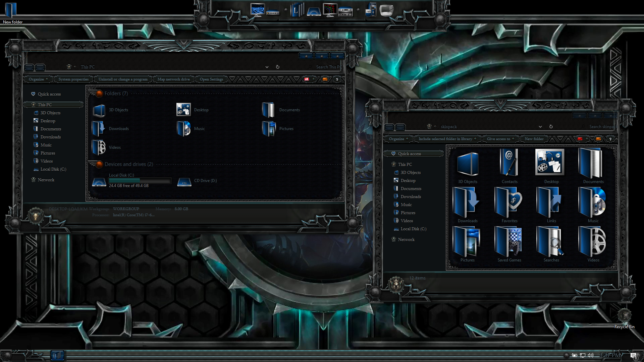Image resolution: width=644 pixels, height=362 pixels.
Task: Open Recycle Bin on desktop
Action: tap(624, 316)
